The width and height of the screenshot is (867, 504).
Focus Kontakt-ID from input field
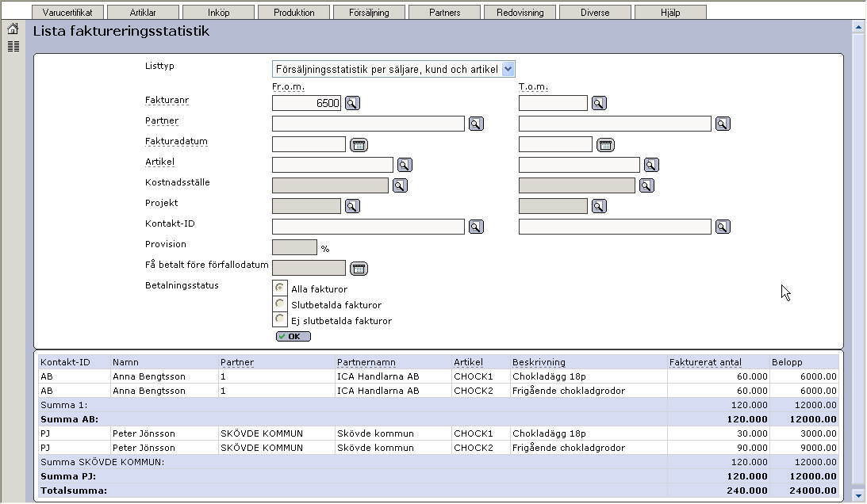(x=368, y=227)
